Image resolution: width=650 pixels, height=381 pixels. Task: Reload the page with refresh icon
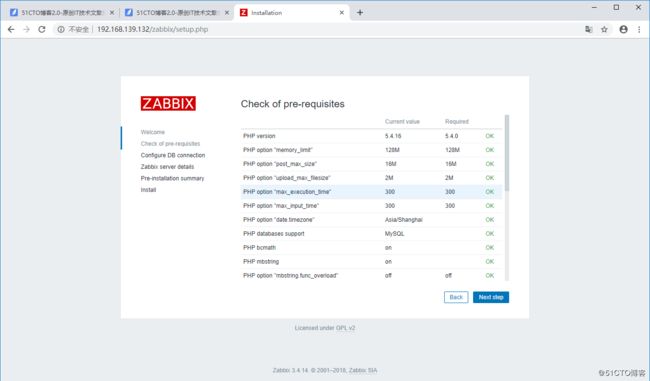(x=42, y=29)
